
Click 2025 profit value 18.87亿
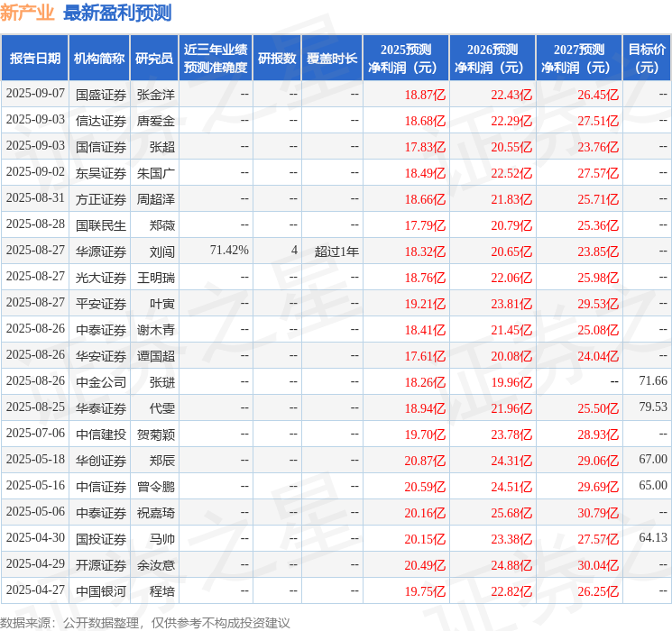click(425, 95)
